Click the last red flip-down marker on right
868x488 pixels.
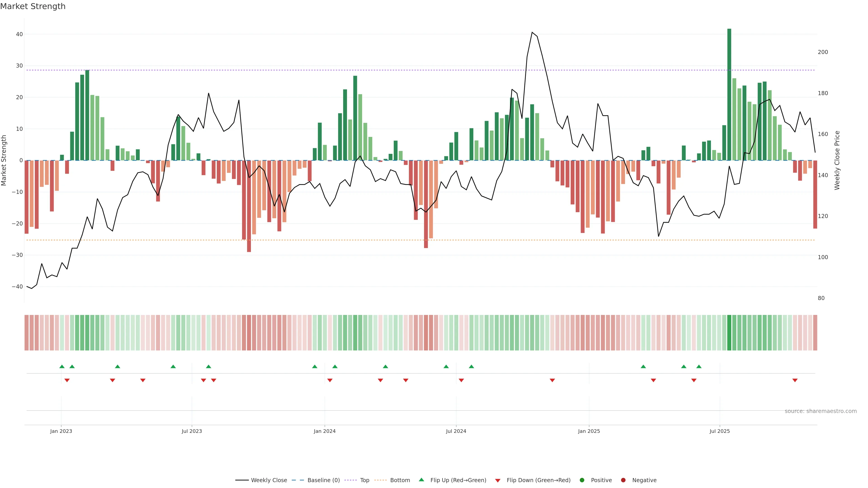pos(795,380)
